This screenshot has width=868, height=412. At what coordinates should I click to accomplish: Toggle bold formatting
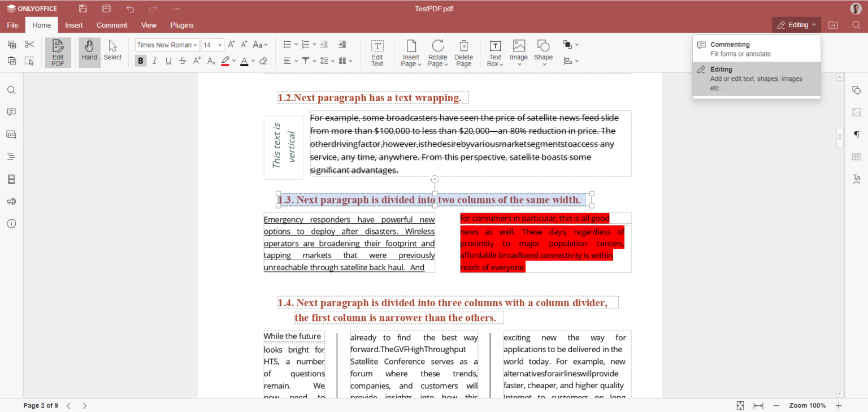[140, 60]
